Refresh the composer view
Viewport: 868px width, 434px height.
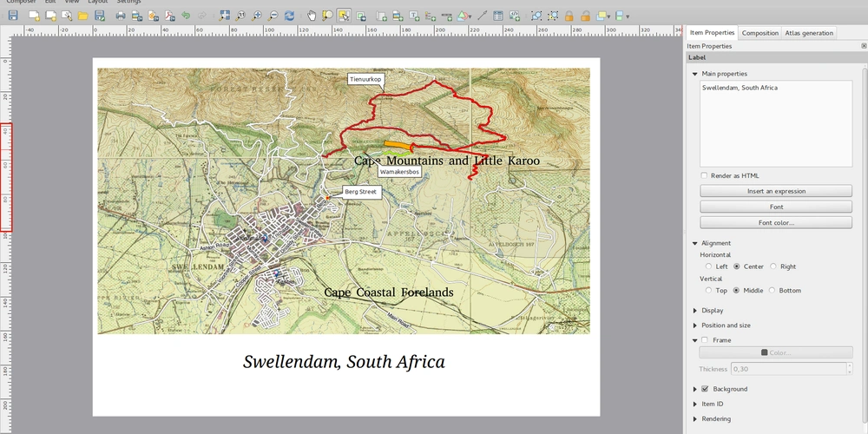[289, 16]
